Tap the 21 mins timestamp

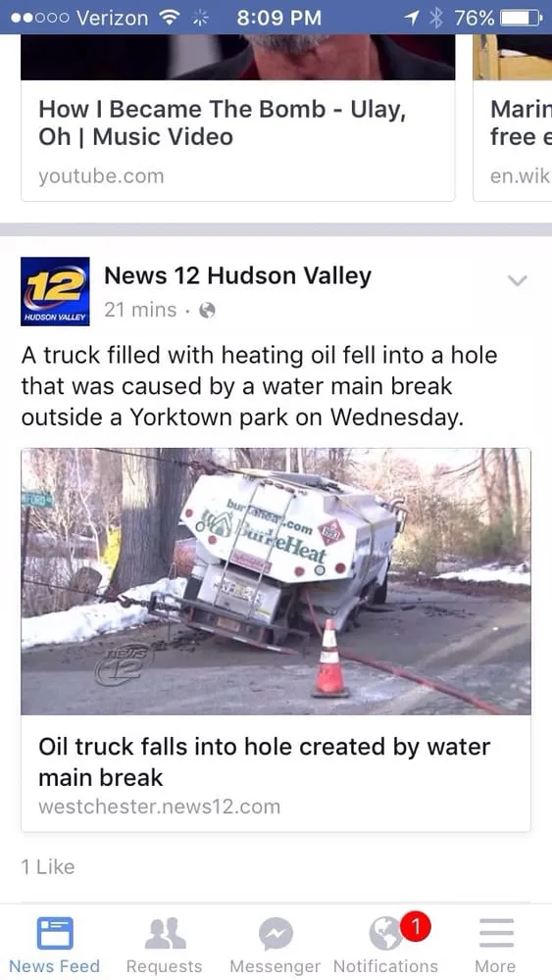[140, 310]
